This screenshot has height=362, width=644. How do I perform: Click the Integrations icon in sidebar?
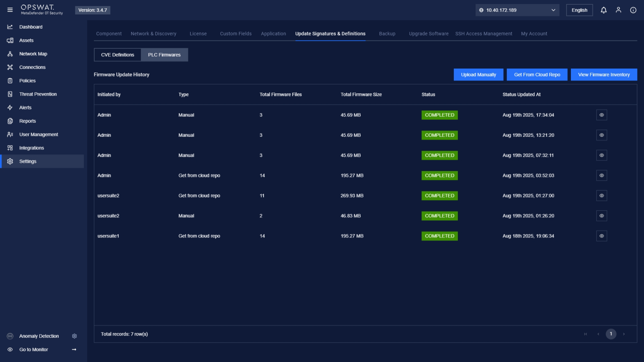coord(10,148)
